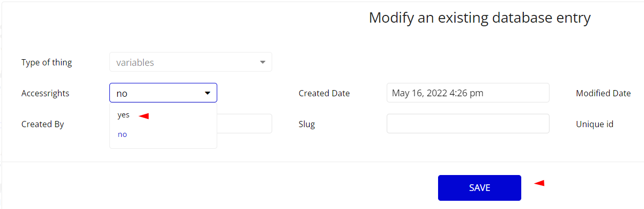Click the "Created By" field label
The height and width of the screenshot is (209, 644).
point(43,124)
